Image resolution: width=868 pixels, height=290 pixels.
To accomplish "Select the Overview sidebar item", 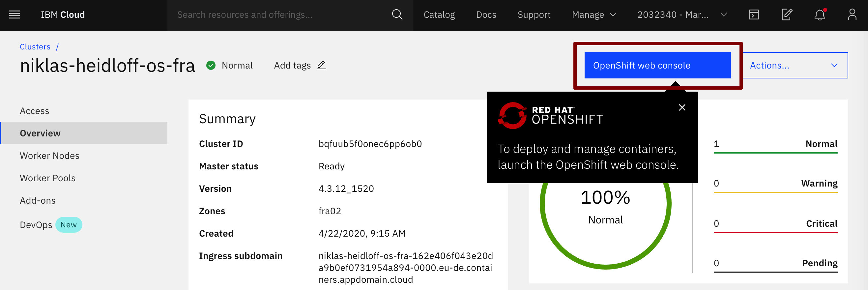I will 84,133.
